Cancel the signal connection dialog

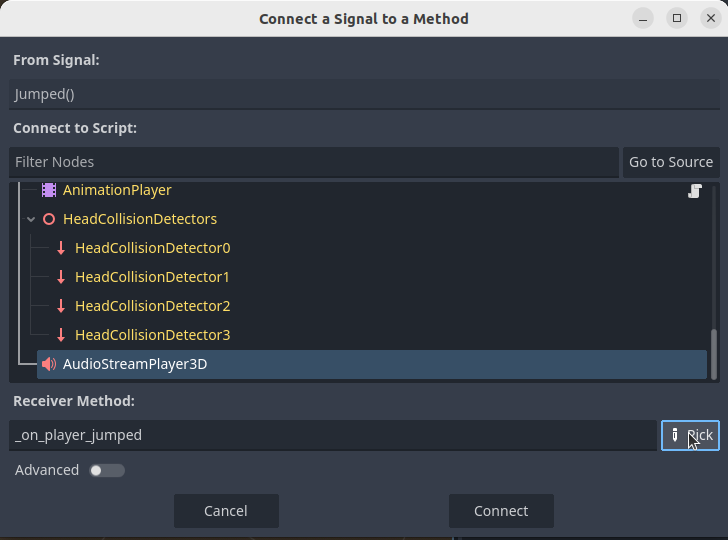(x=226, y=511)
